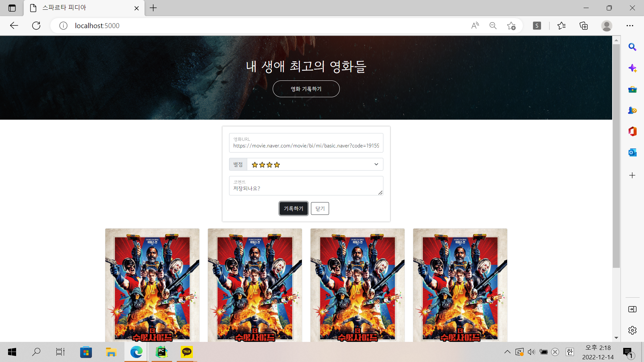
Task: Open sidebar Discover sparkle icon
Action: click(x=632, y=68)
